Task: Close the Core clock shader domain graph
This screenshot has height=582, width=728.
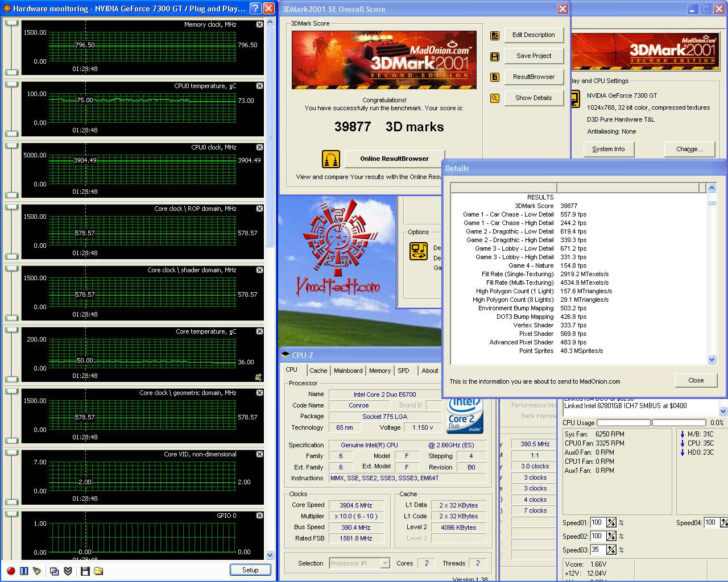Action: coord(259,270)
